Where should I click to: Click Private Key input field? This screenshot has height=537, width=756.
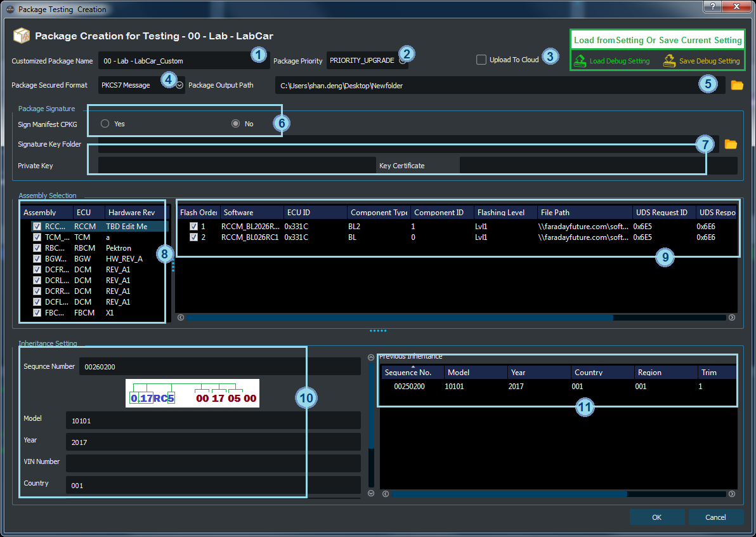point(237,166)
